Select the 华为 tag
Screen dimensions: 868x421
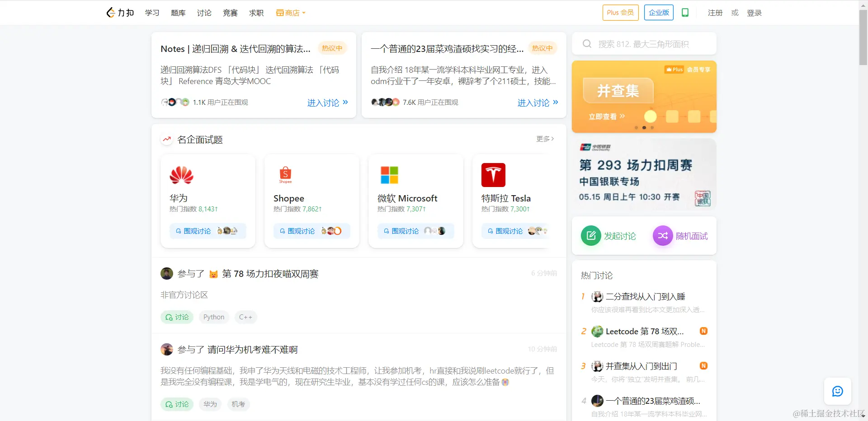(210, 404)
